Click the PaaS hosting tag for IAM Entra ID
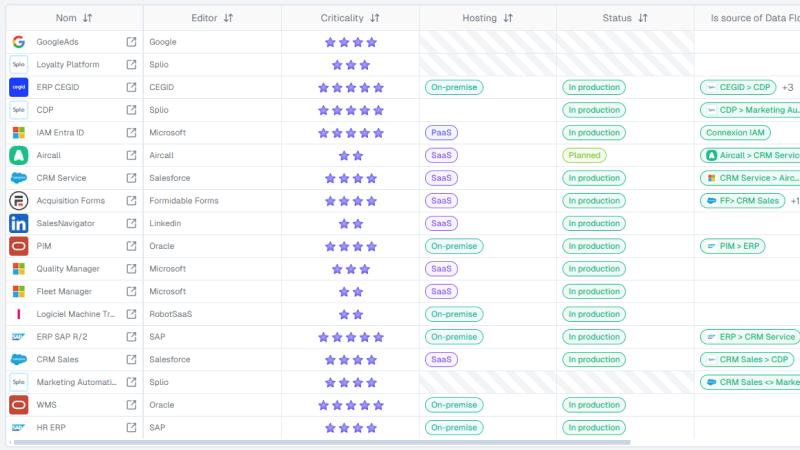The width and height of the screenshot is (800, 450). coord(441,133)
